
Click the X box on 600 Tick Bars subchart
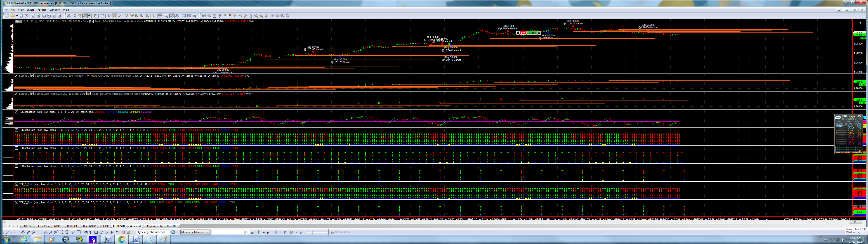coord(16,76)
